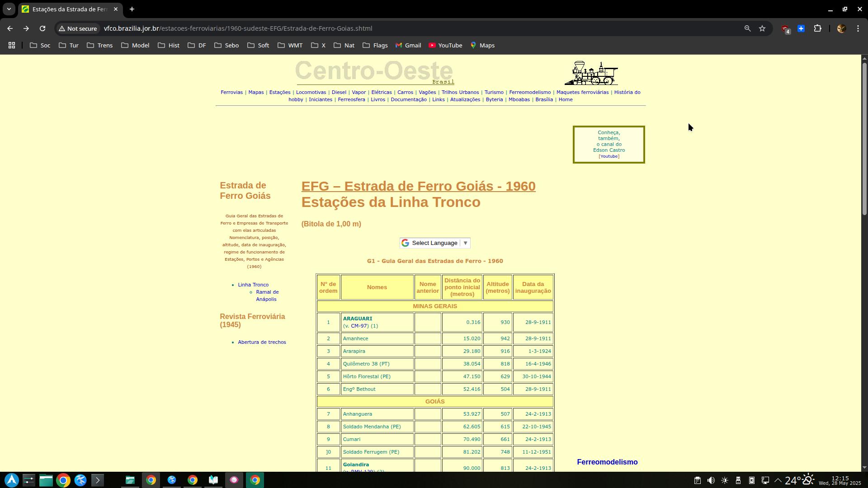Select Ferreomodelismo in the site navigation
Image resolution: width=868 pixels, height=488 pixels.
tap(530, 92)
